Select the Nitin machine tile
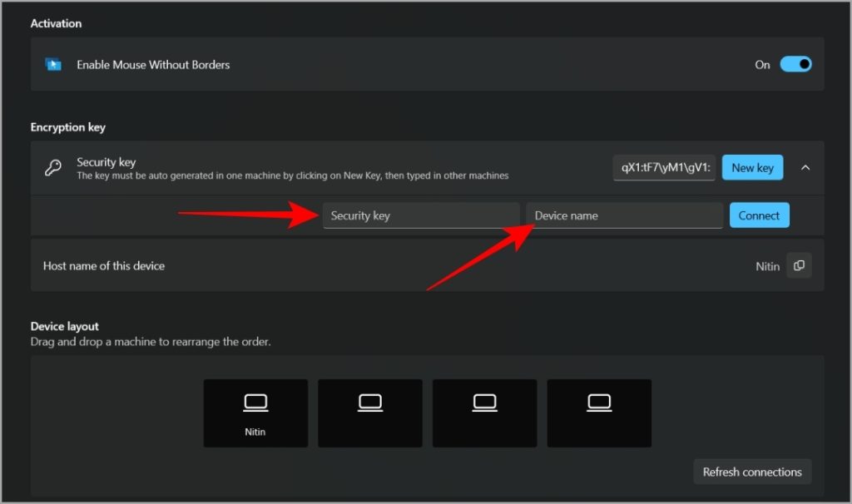The width and height of the screenshot is (852, 504). point(255,413)
